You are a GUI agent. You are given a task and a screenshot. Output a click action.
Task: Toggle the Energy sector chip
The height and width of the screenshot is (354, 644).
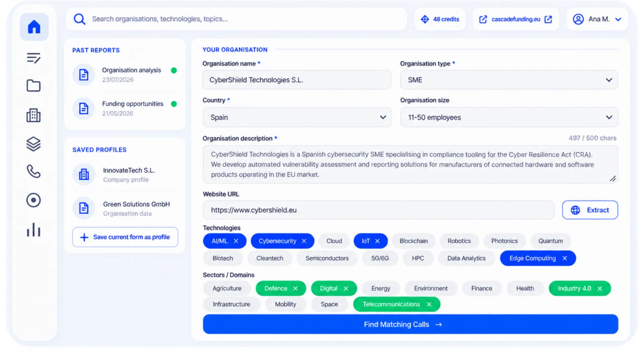point(381,289)
